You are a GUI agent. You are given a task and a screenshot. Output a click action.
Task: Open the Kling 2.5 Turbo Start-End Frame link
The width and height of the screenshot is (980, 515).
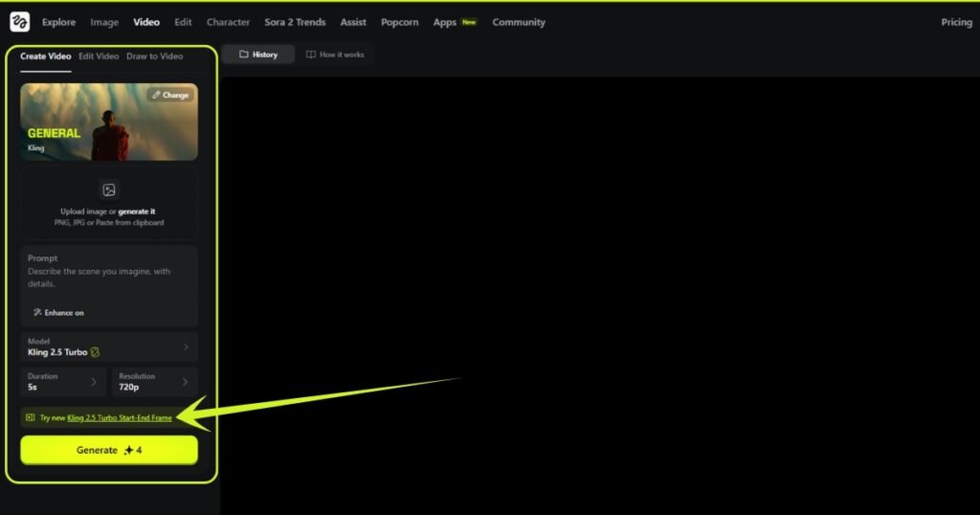120,417
